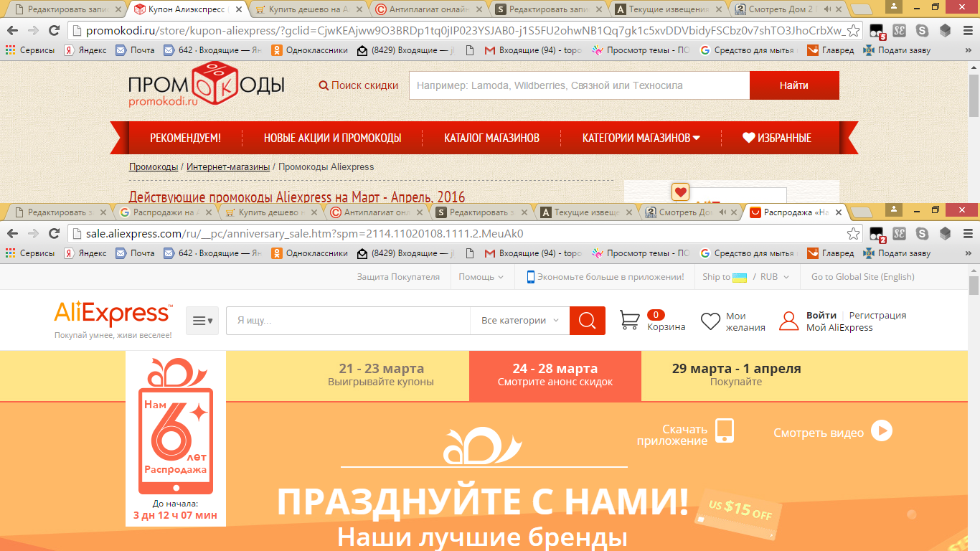The width and height of the screenshot is (980, 551).
Task: Open ИЗБРАННЫЕ favorites menu
Action: [x=777, y=138]
